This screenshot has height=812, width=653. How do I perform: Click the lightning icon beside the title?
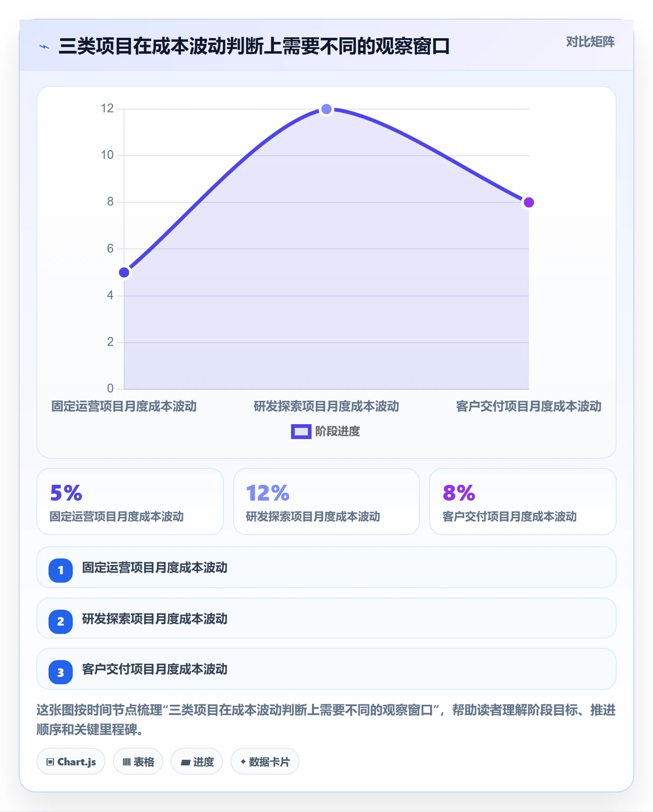44,47
